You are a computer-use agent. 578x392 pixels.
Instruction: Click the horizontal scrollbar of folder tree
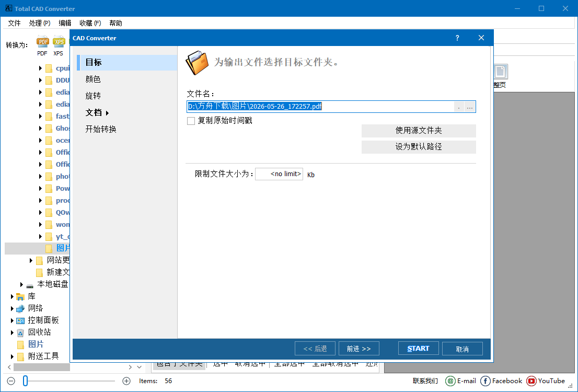42,367
